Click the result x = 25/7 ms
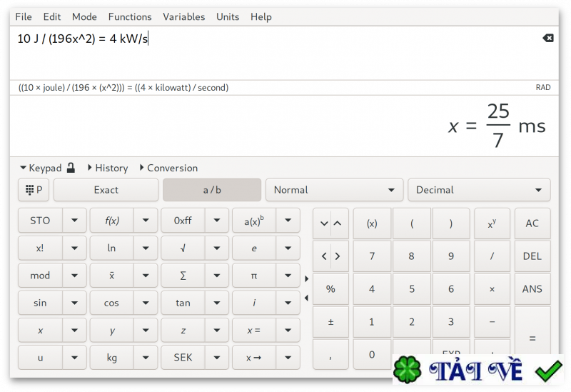Image resolution: width=571 pixels, height=392 pixels. 497,126
